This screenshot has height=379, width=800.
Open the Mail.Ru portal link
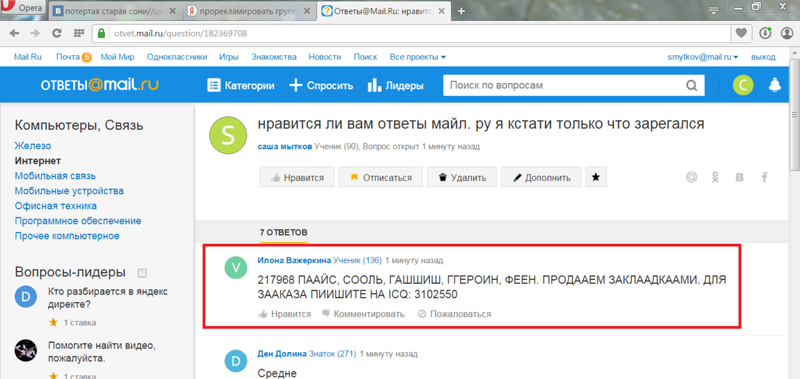28,57
